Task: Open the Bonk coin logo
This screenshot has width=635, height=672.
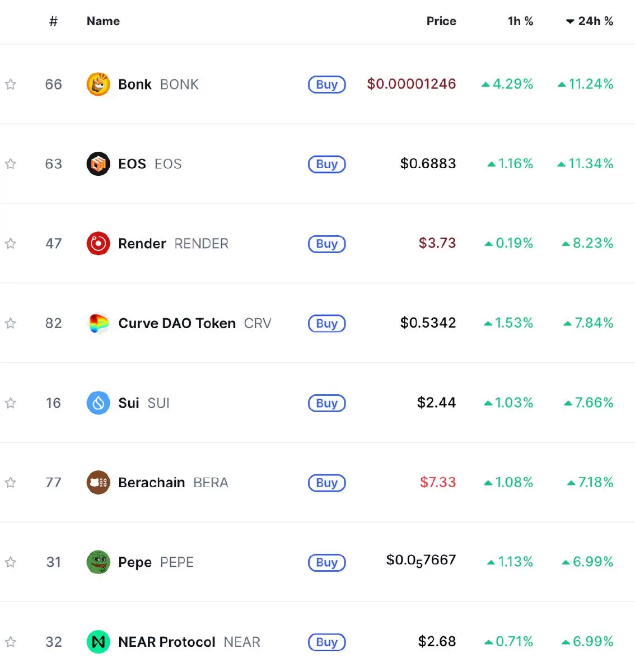Action: pyautogui.click(x=98, y=85)
